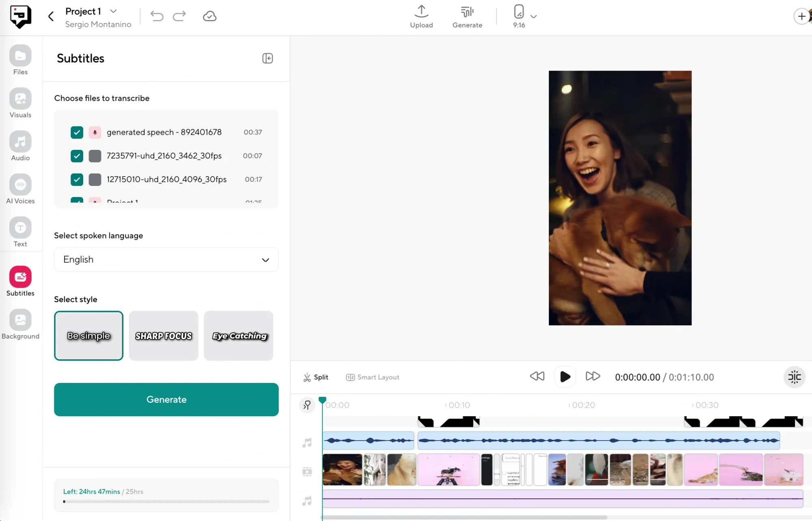Select the Eye Catching subtitle style
This screenshot has width=812, height=521.
tap(238, 336)
